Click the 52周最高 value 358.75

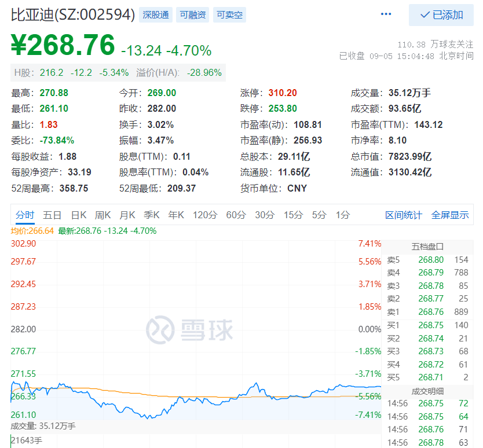(74, 188)
